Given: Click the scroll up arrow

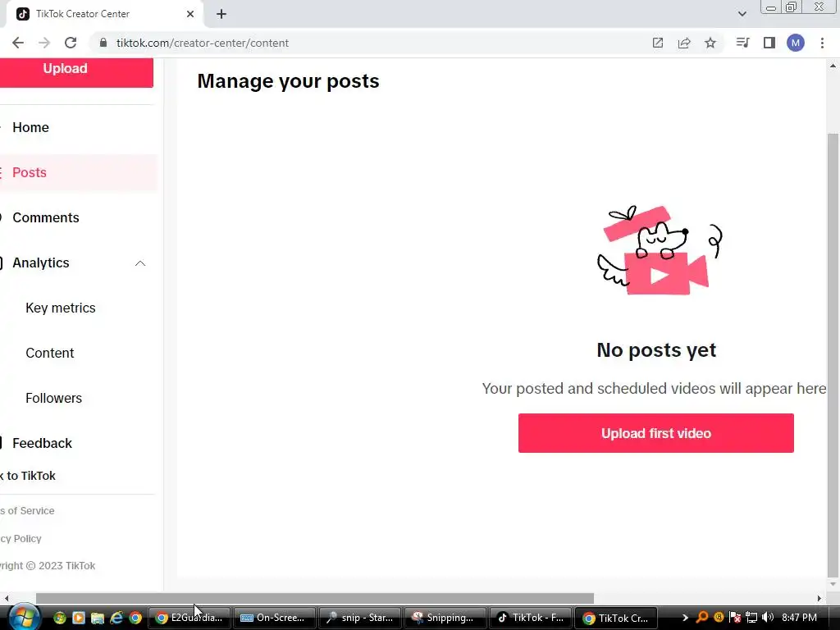Looking at the screenshot, I should tap(833, 66).
